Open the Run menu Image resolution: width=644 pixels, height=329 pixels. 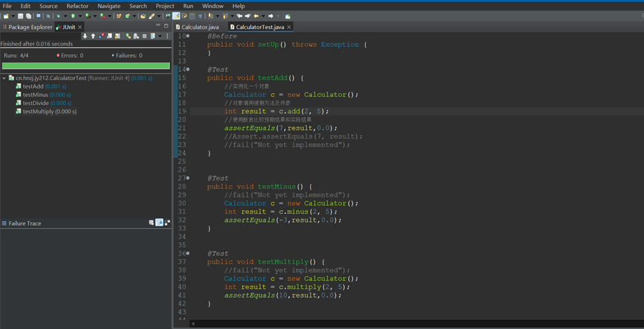click(188, 6)
